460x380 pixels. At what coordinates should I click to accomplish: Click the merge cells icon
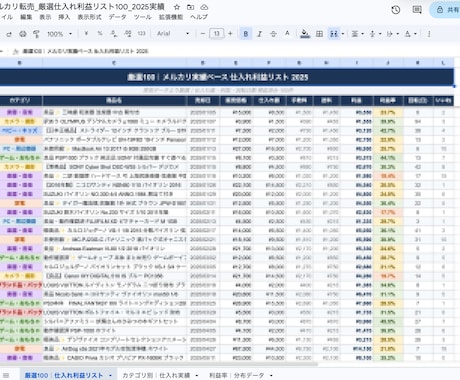(x=334, y=34)
